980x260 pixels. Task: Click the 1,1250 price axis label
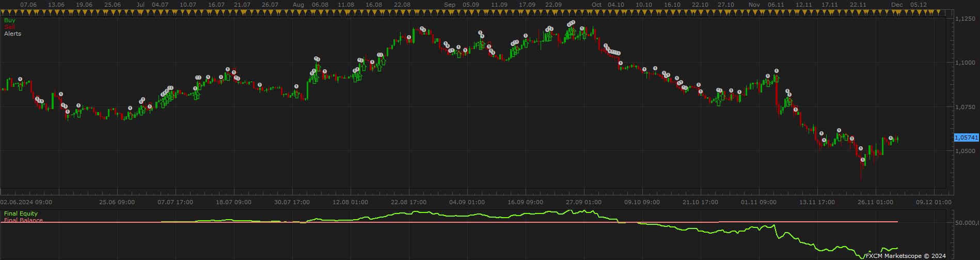[x=965, y=19]
